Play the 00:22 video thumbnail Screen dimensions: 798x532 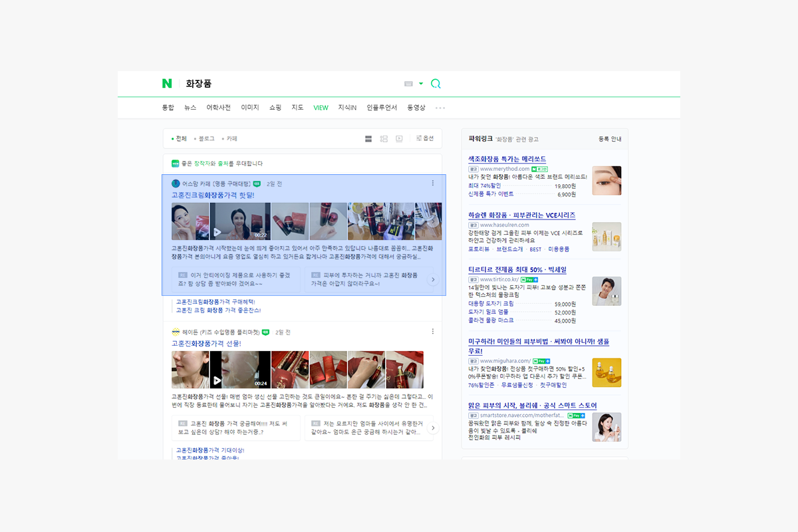(240, 221)
